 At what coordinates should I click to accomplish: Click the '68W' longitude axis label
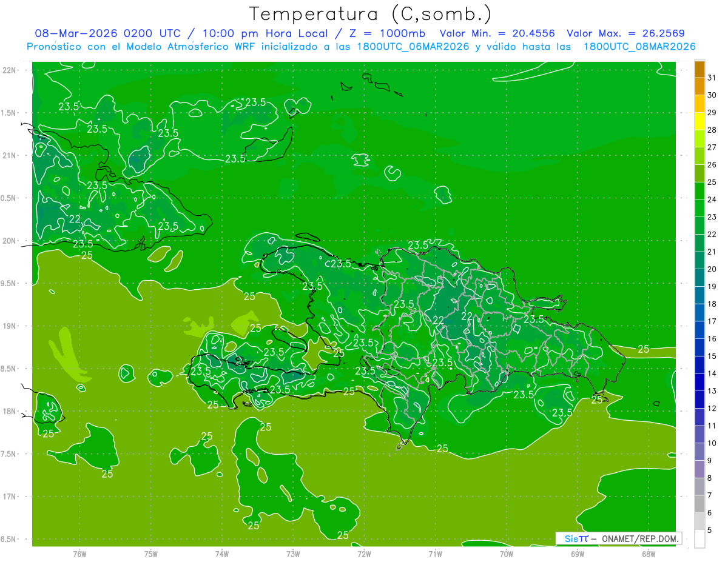tap(649, 554)
